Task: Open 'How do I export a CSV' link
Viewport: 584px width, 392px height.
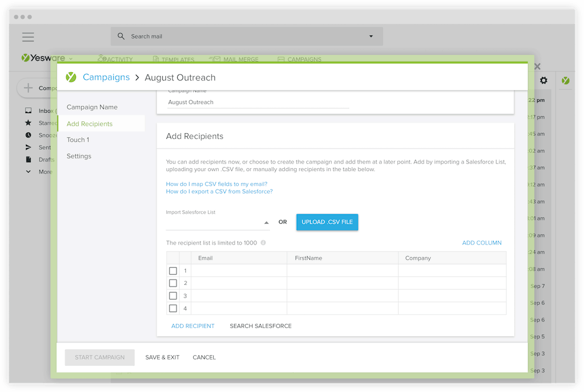Action: (219, 191)
